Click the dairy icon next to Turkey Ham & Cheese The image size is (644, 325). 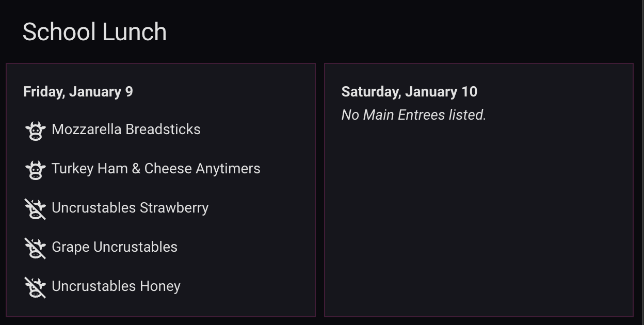click(35, 170)
